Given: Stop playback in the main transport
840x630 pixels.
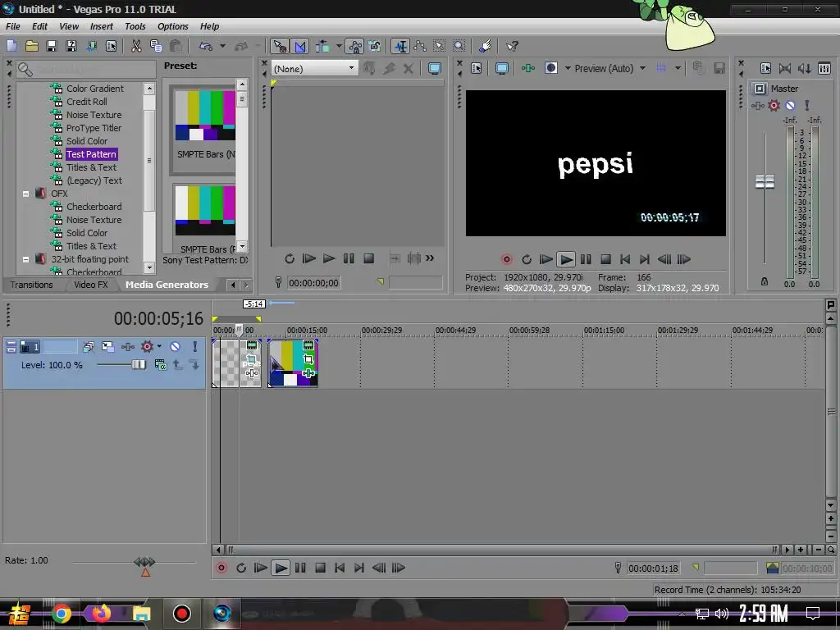Looking at the screenshot, I should click(321, 568).
